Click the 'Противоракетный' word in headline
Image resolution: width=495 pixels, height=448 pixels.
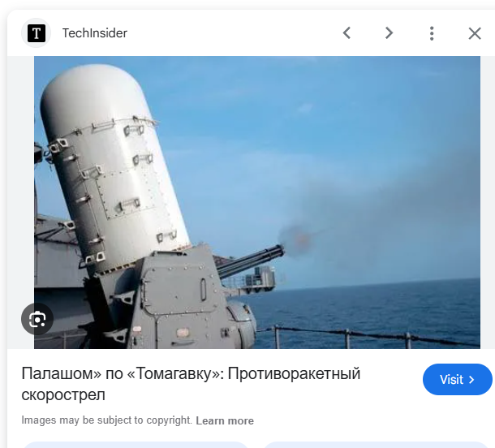(294, 374)
